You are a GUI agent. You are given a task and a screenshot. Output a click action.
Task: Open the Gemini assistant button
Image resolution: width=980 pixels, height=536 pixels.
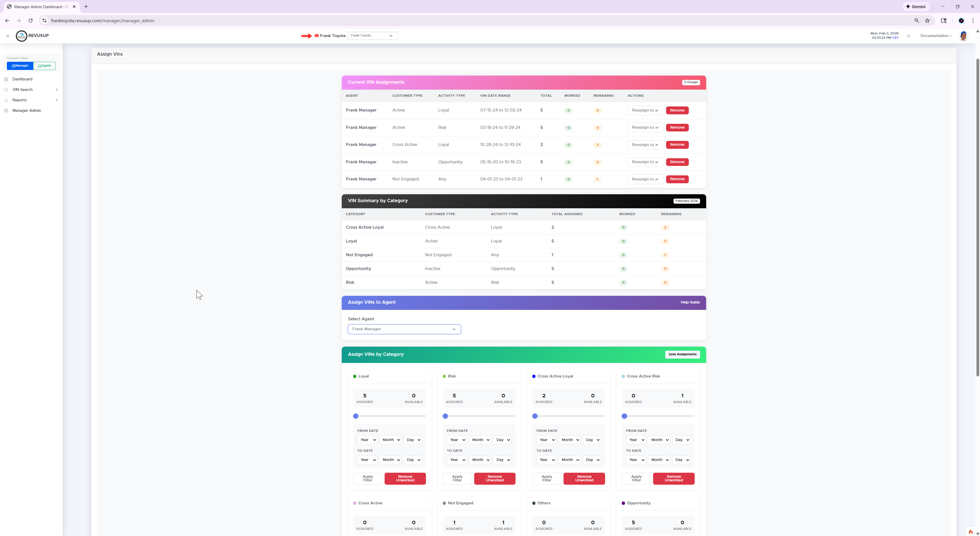coord(915,6)
